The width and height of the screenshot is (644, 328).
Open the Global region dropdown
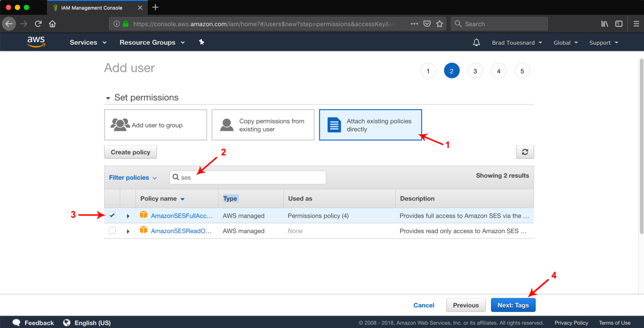pyautogui.click(x=566, y=43)
